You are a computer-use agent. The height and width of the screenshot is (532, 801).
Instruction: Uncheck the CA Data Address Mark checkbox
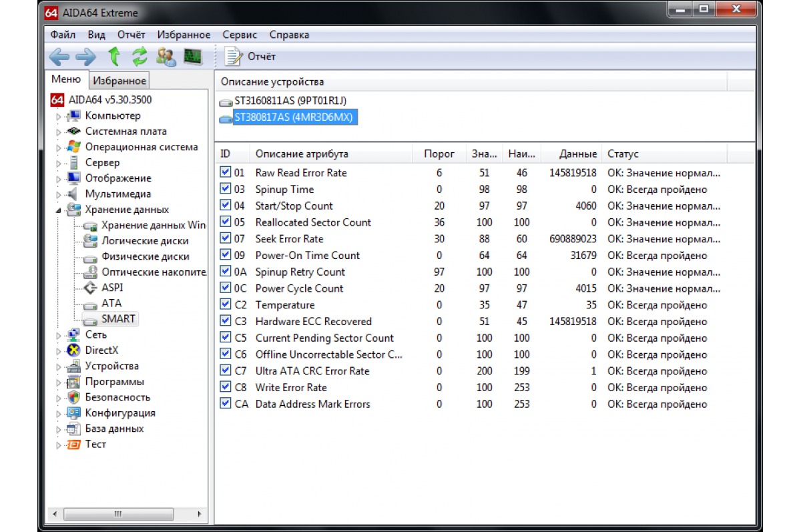226,404
